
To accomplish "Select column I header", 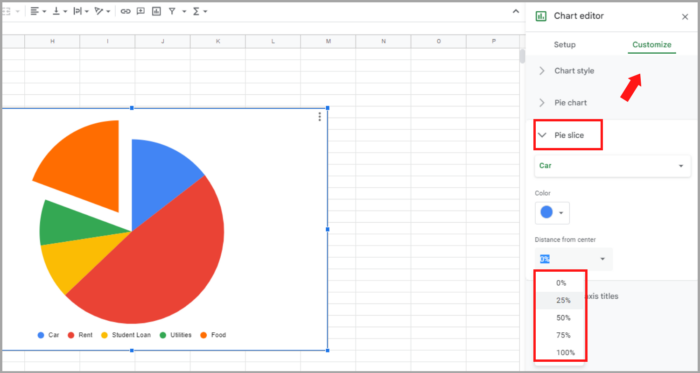I will pos(108,41).
